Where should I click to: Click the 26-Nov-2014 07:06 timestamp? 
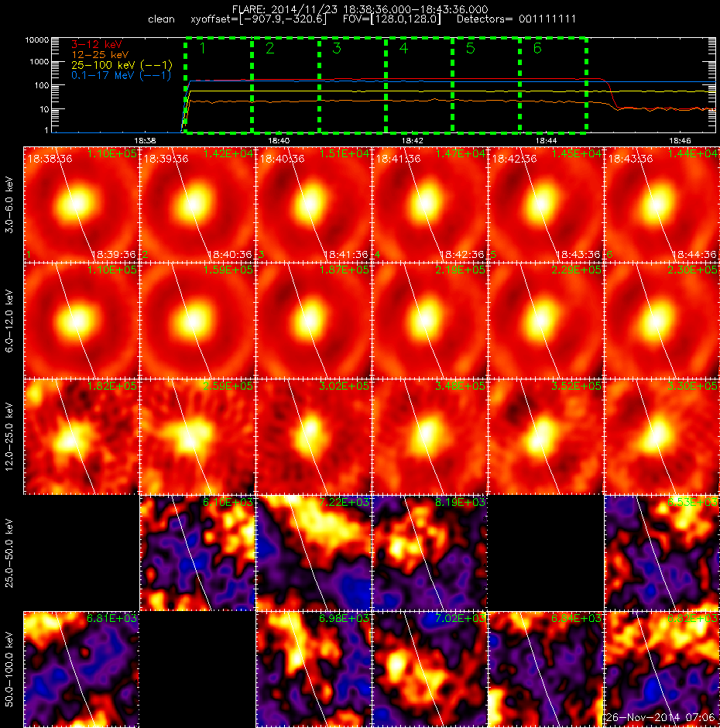(660, 717)
